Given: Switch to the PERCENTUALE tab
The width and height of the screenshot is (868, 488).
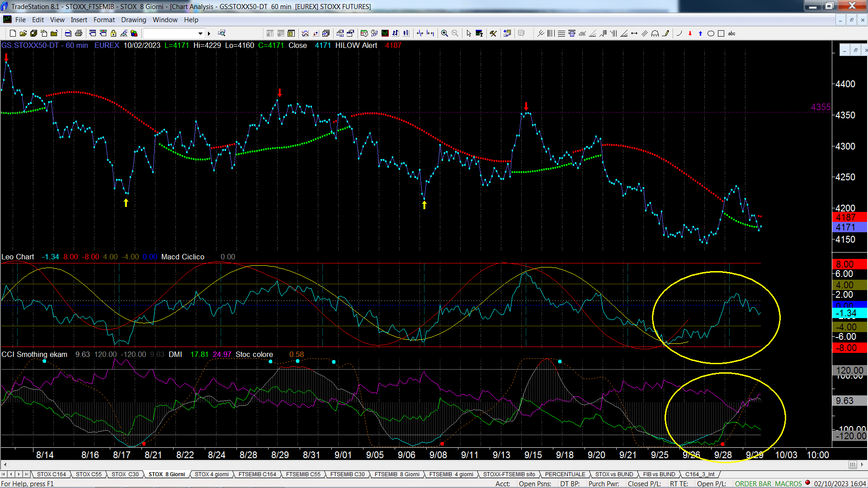Looking at the screenshot, I should coord(565,474).
